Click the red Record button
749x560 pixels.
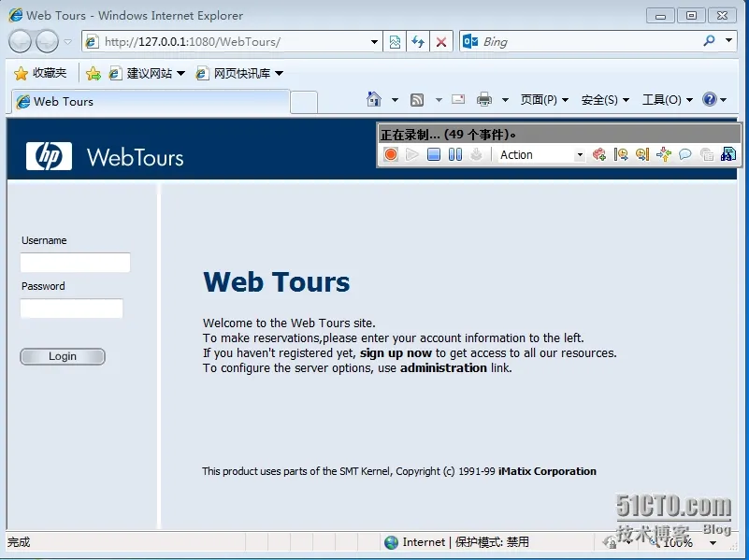click(391, 154)
